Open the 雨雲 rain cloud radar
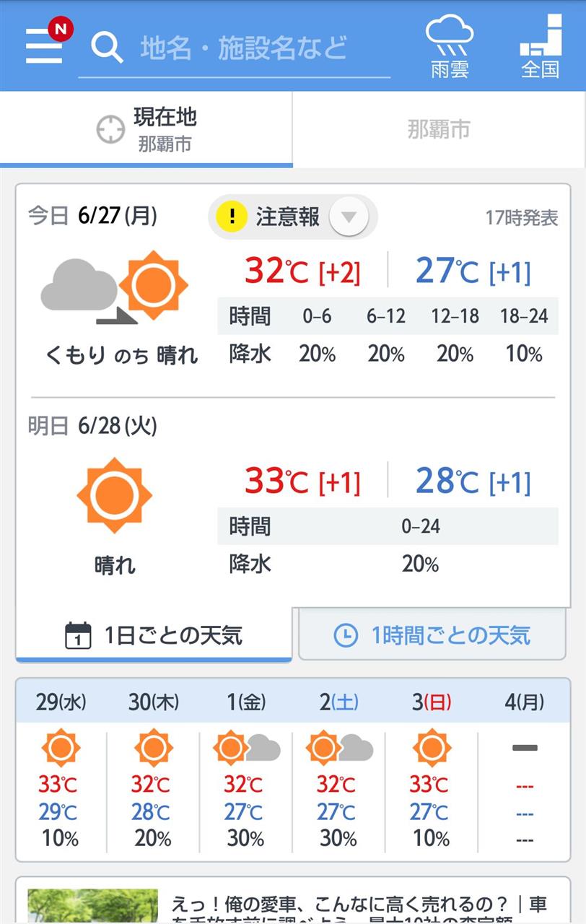Screen dimensions: 586x924 click(450, 46)
